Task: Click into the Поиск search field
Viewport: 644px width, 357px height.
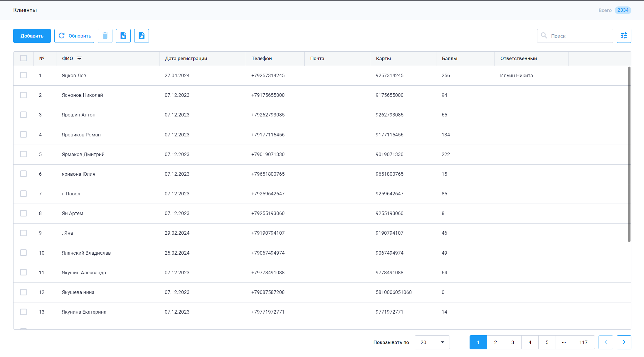Action: pyautogui.click(x=575, y=36)
